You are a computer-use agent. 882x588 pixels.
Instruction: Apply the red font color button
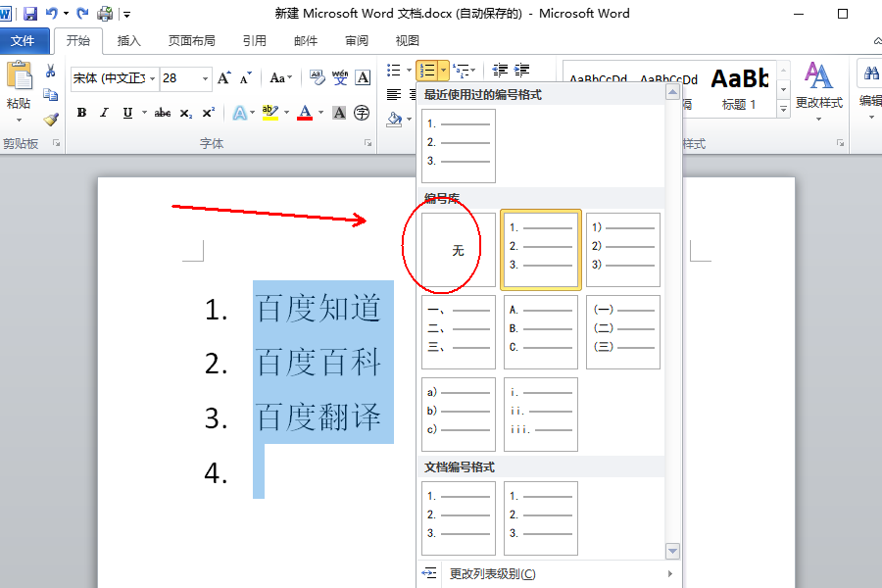tap(305, 113)
